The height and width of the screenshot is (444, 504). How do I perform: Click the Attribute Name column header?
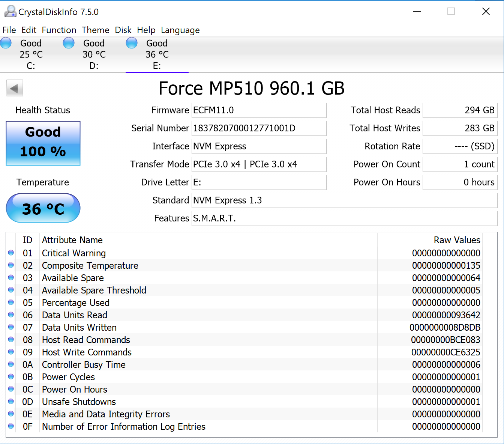click(x=72, y=240)
